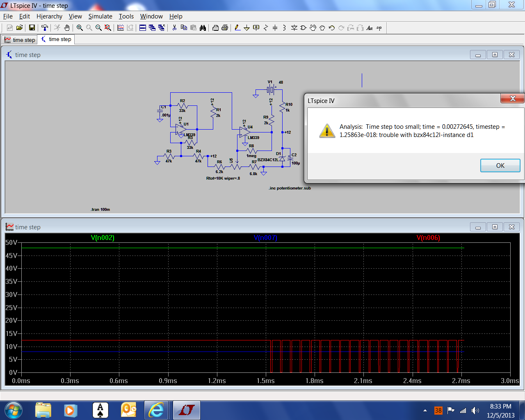
Task: Open Windows Start button
Action: (13, 410)
